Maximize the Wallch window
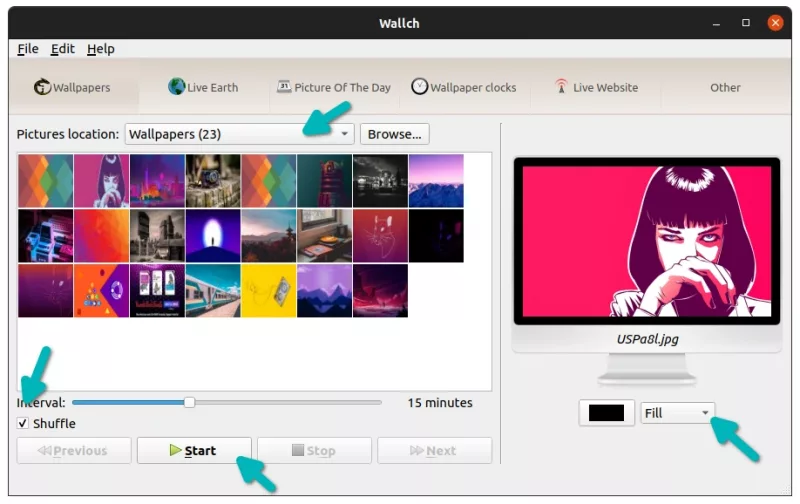The width and height of the screenshot is (800, 504). tap(746, 23)
